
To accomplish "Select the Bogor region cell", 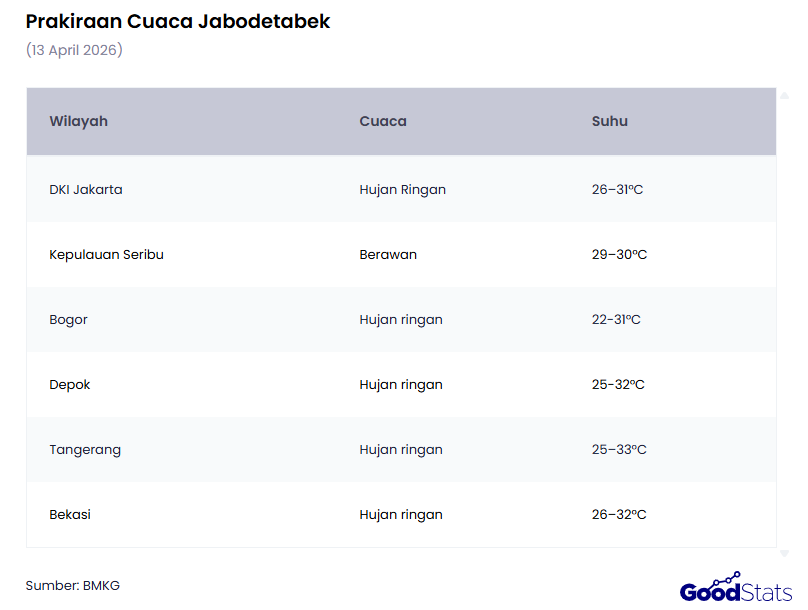I will click(69, 320).
